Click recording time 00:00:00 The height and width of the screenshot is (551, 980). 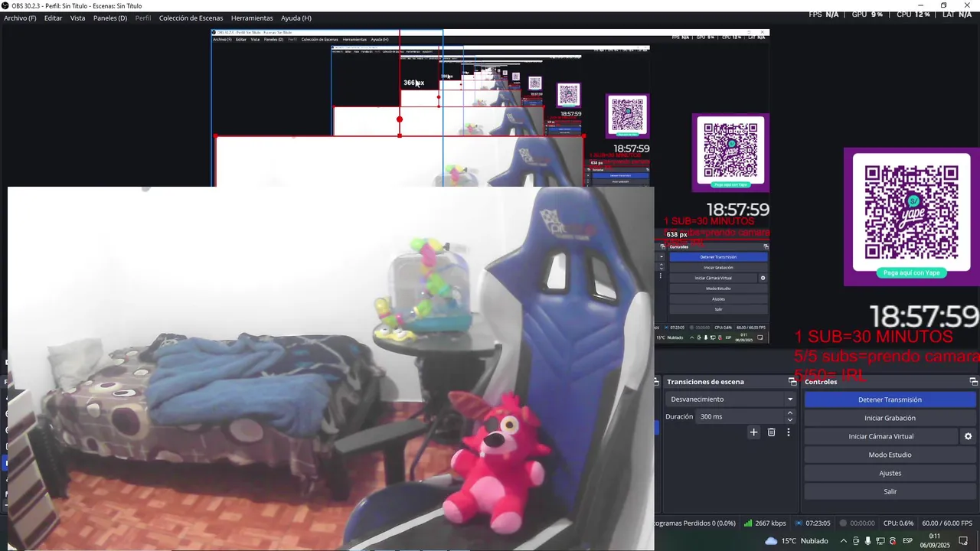(x=862, y=523)
